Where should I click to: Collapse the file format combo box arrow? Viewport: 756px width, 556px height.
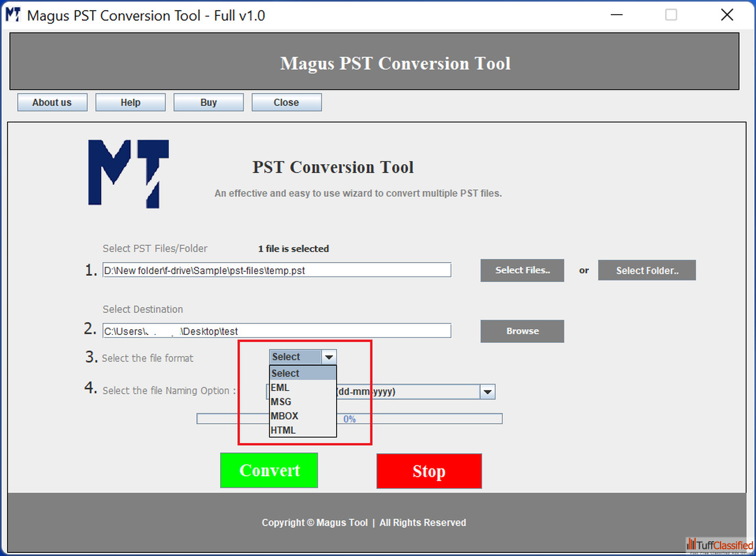click(x=329, y=357)
